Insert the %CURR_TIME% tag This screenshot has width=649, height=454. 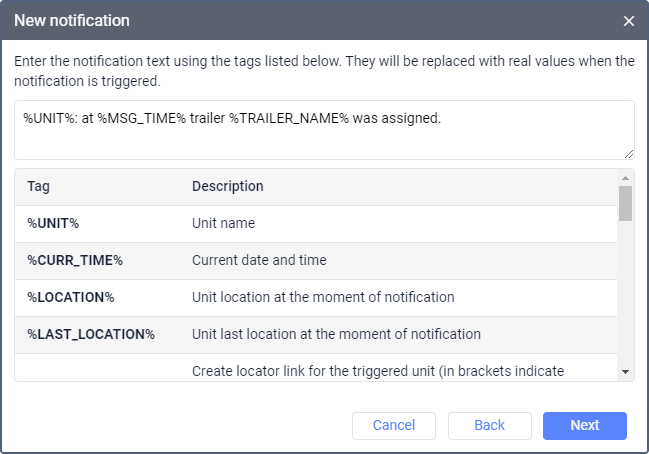[75, 261]
